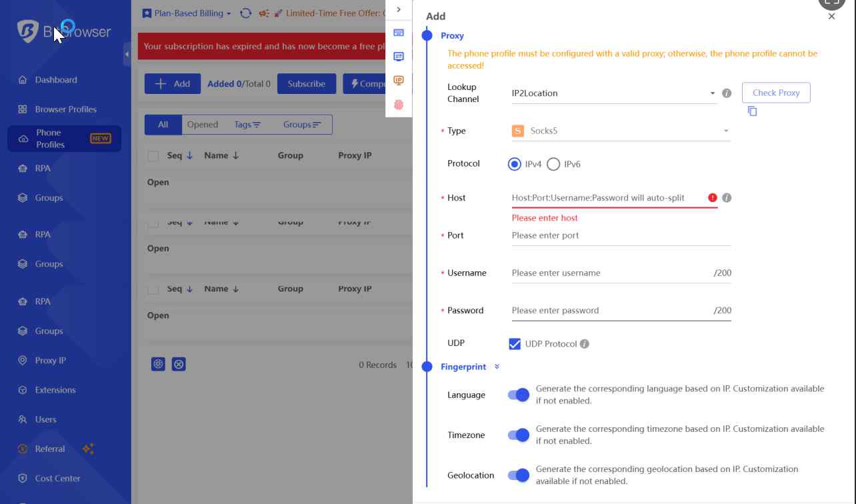Click the circled X icon below table

click(179, 364)
